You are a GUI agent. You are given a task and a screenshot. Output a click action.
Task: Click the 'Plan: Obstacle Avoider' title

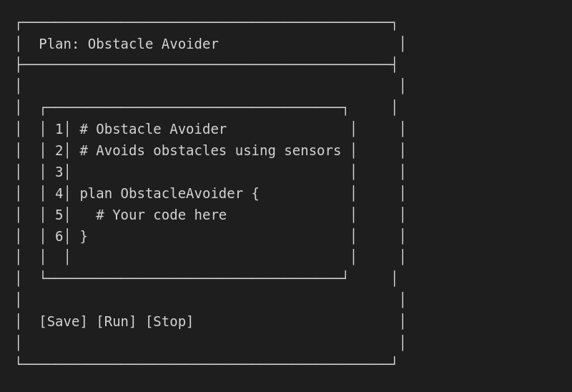[x=129, y=44]
